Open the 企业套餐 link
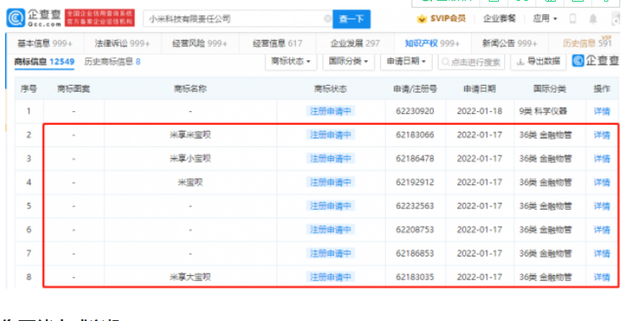Image resolution: width=644 pixels, height=321 pixels. [x=499, y=19]
